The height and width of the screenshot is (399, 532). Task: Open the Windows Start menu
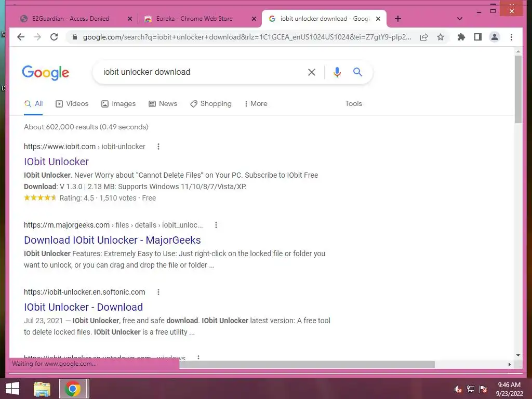coord(12,389)
